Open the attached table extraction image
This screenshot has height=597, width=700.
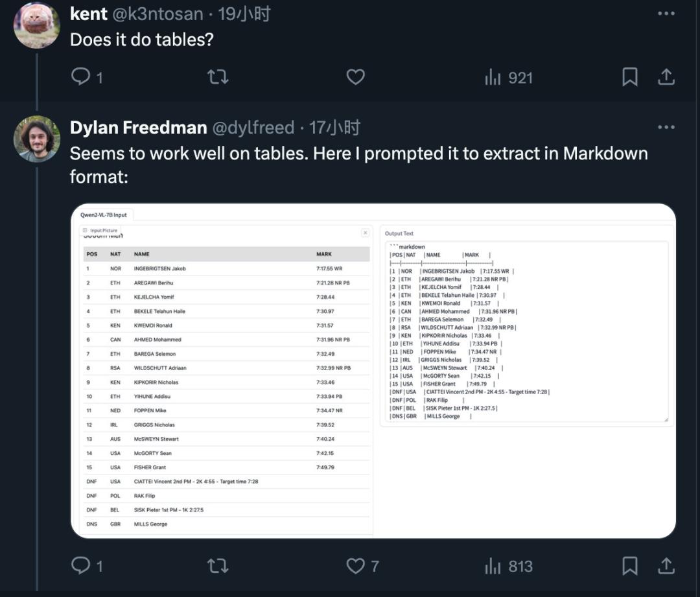pos(373,371)
